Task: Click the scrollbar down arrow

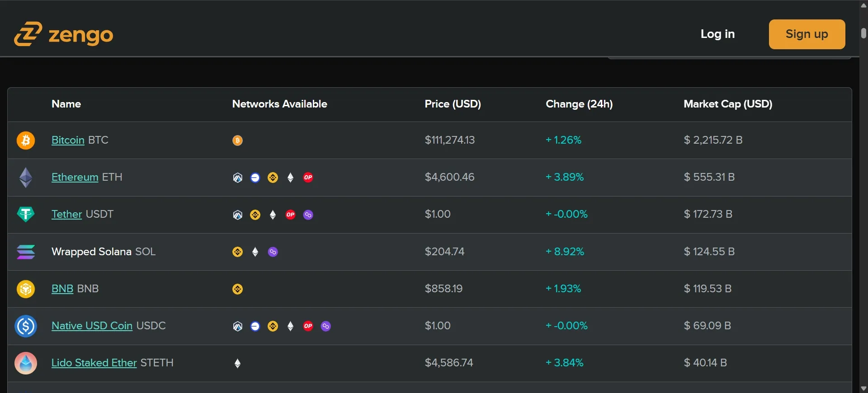Action: pyautogui.click(x=863, y=388)
